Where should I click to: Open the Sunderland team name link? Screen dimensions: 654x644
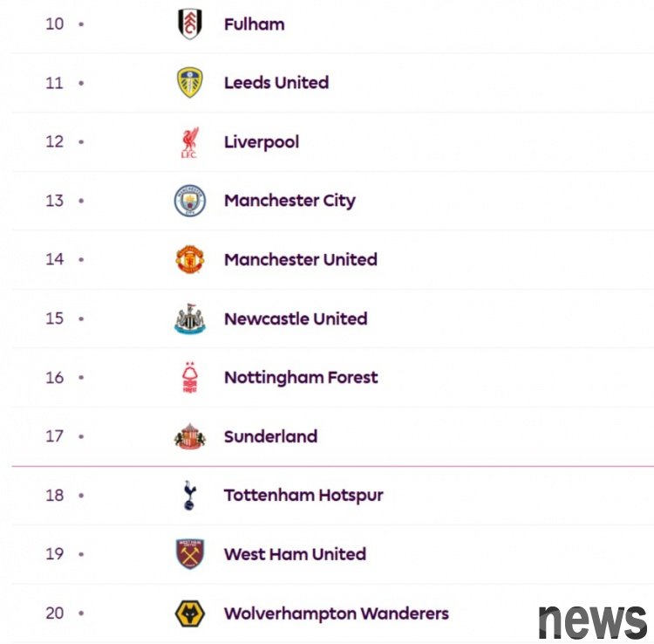click(x=270, y=436)
